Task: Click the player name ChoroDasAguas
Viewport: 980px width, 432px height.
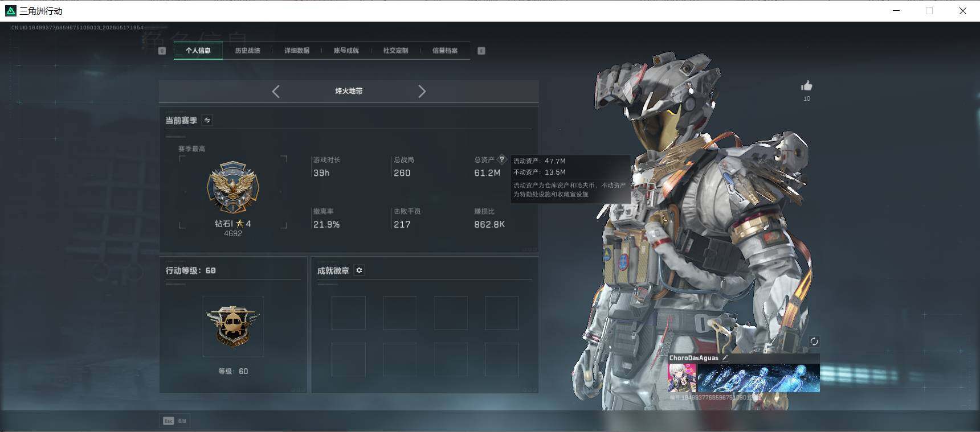Action: 693,358
